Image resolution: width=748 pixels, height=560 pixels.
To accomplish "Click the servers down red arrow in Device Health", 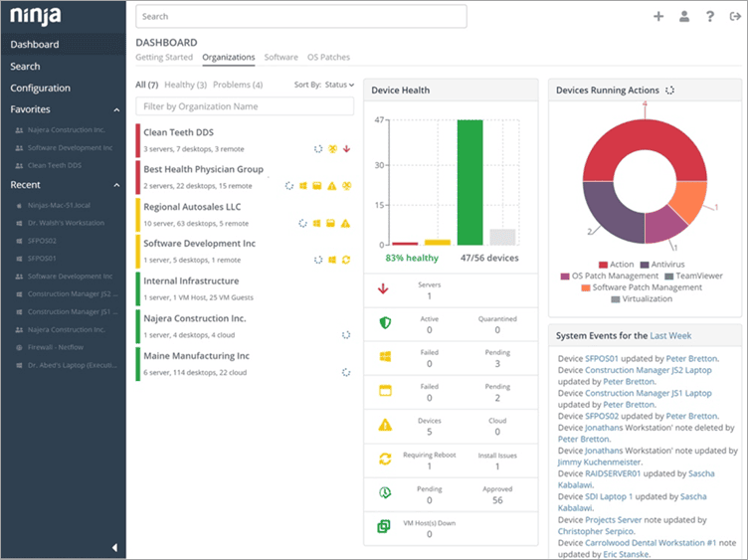I will (x=383, y=289).
